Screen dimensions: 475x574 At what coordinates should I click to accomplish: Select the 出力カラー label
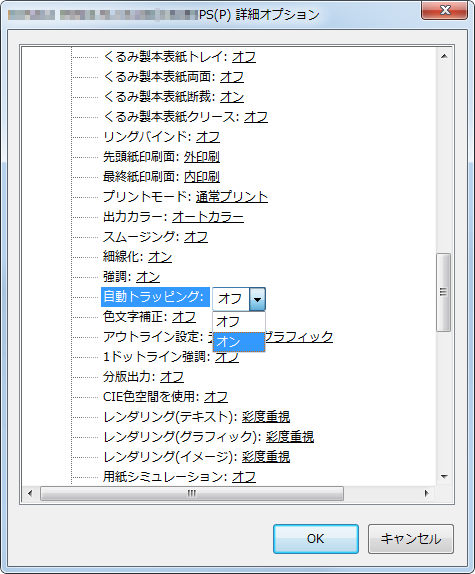(135, 217)
